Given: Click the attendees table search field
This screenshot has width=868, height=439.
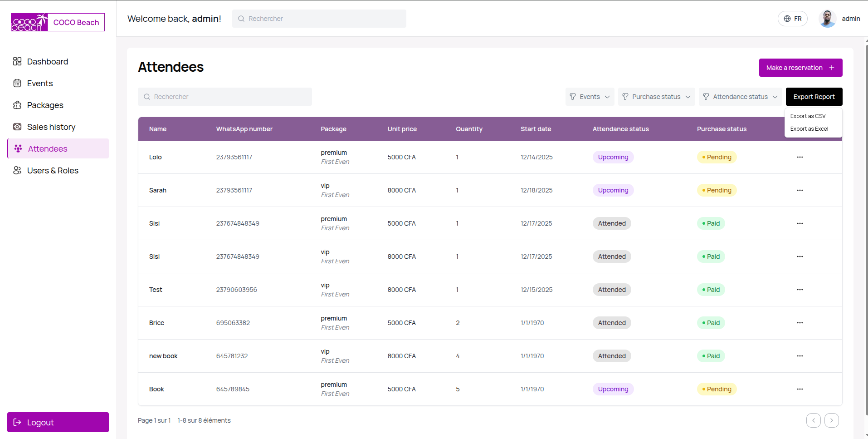Looking at the screenshot, I should 225,97.
